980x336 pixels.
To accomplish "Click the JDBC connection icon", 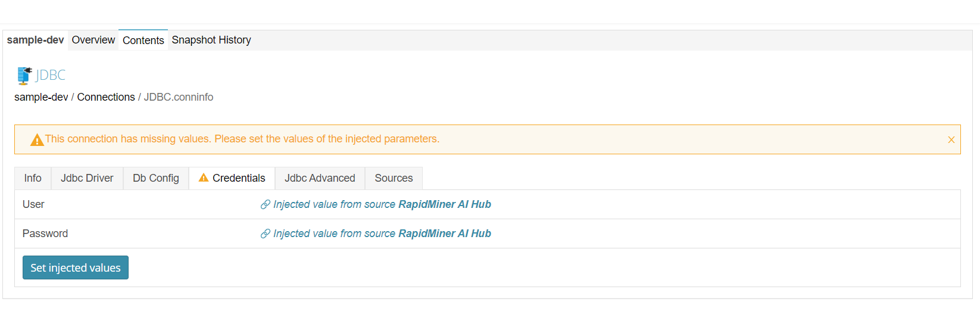I will [x=24, y=76].
